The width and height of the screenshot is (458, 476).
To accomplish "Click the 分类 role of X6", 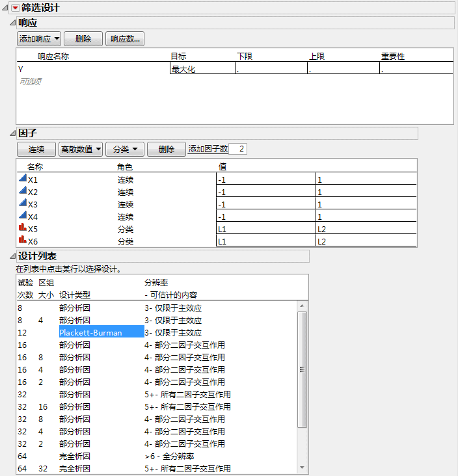I will tap(126, 242).
